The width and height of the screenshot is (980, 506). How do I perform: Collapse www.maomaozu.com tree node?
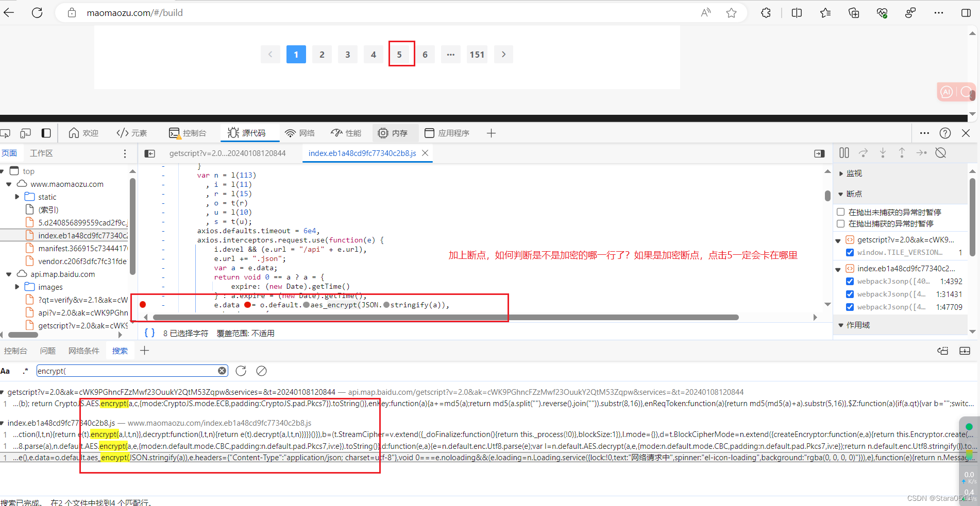9,184
